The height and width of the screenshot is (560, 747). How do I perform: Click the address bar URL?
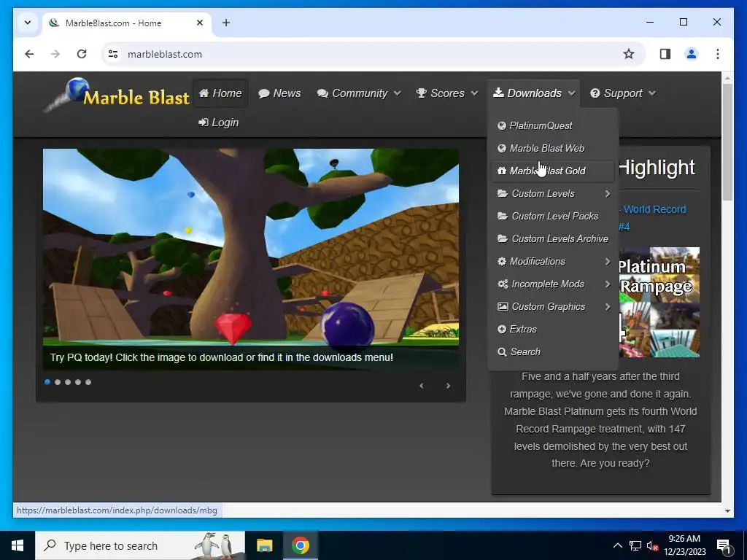click(x=165, y=54)
